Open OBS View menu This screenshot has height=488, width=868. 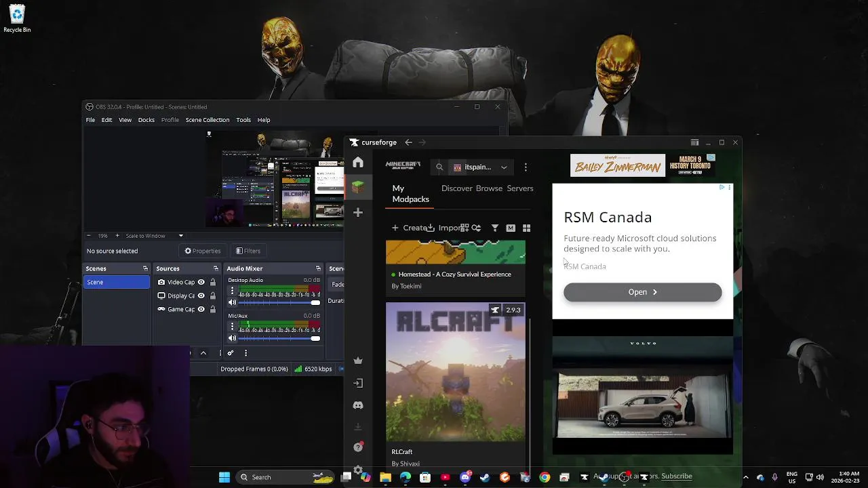point(125,120)
